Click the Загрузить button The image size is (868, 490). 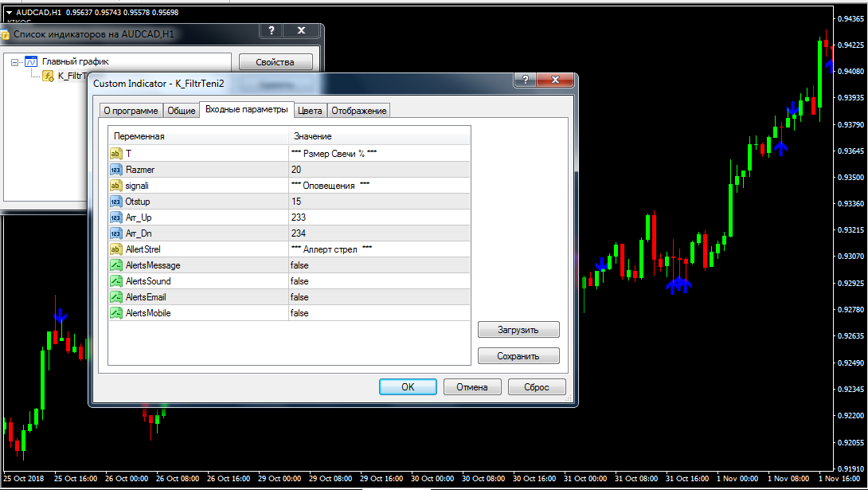coord(518,330)
